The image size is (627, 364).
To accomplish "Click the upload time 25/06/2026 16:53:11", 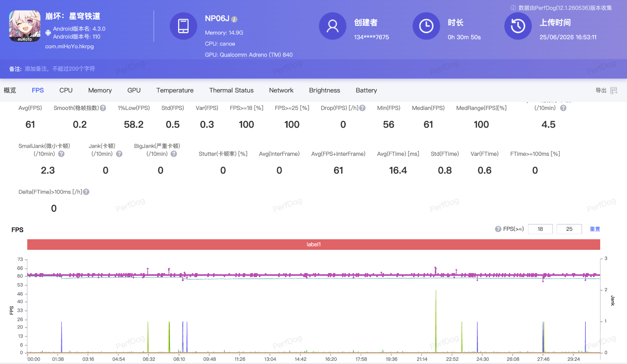I will [568, 37].
